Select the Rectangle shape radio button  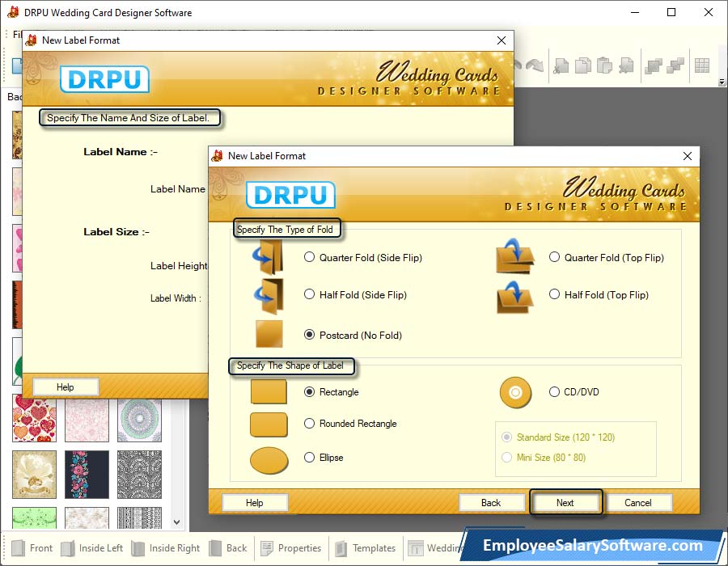tap(309, 392)
